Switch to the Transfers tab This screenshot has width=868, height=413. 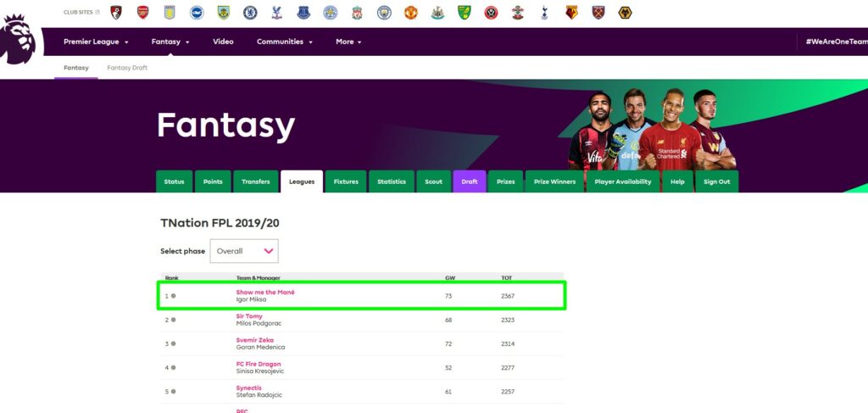256,181
